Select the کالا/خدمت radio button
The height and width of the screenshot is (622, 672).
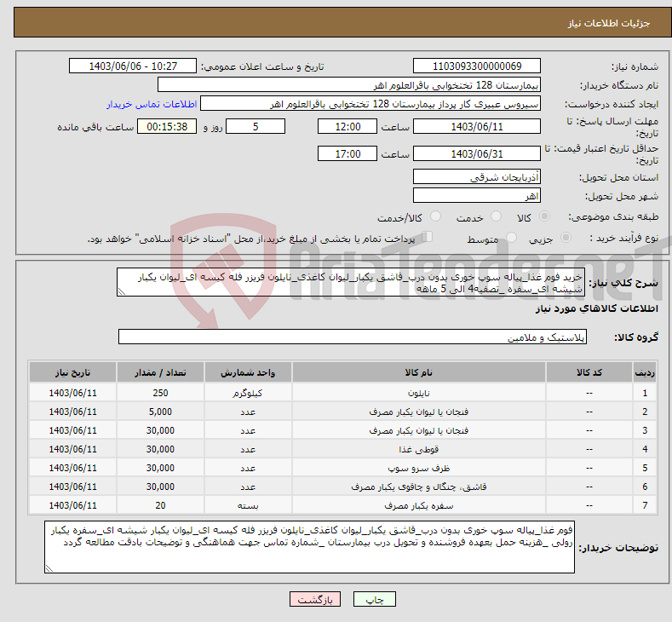435,216
